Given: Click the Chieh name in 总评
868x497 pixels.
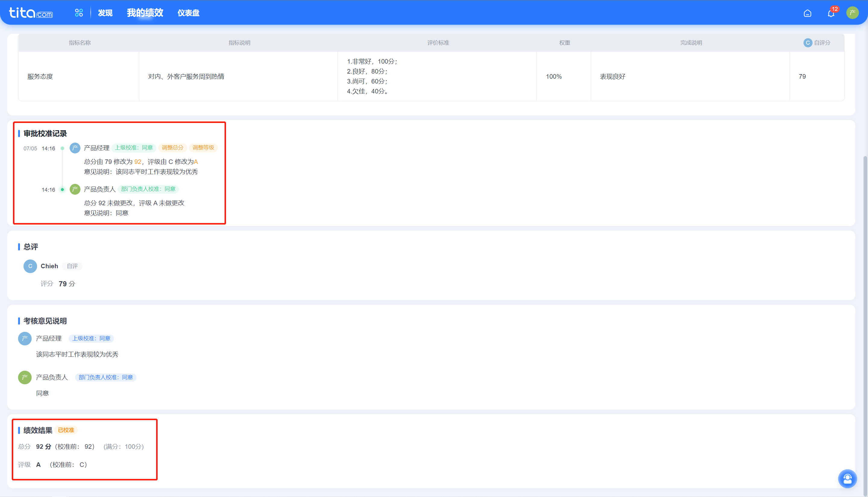Looking at the screenshot, I should point(49,266).
